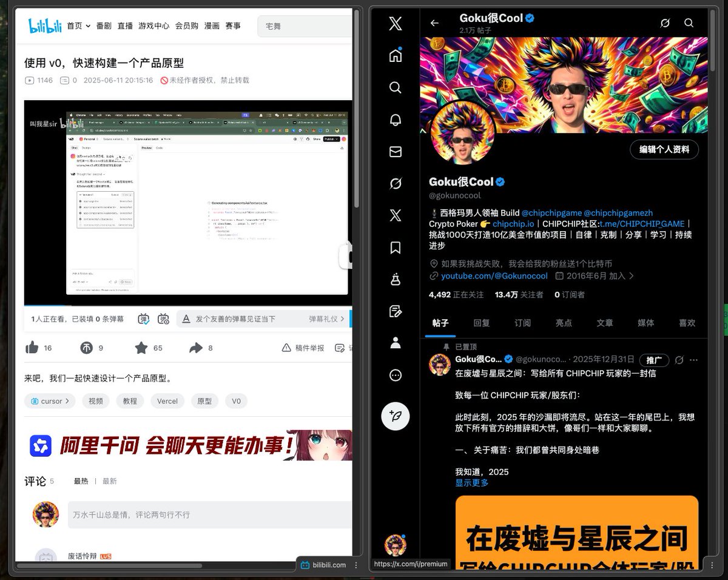Open the Premium X icon in sidebar

point(396,215)
